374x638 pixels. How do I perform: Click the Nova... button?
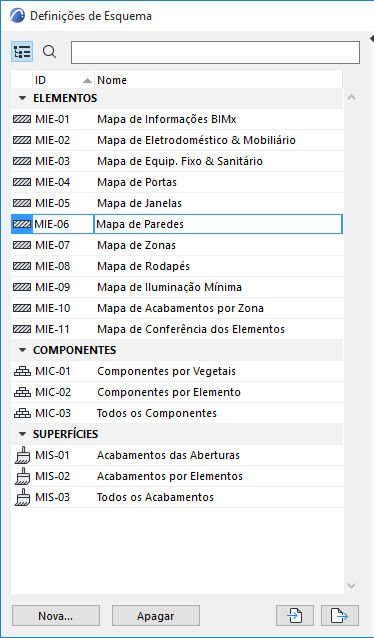coord(56,616)
